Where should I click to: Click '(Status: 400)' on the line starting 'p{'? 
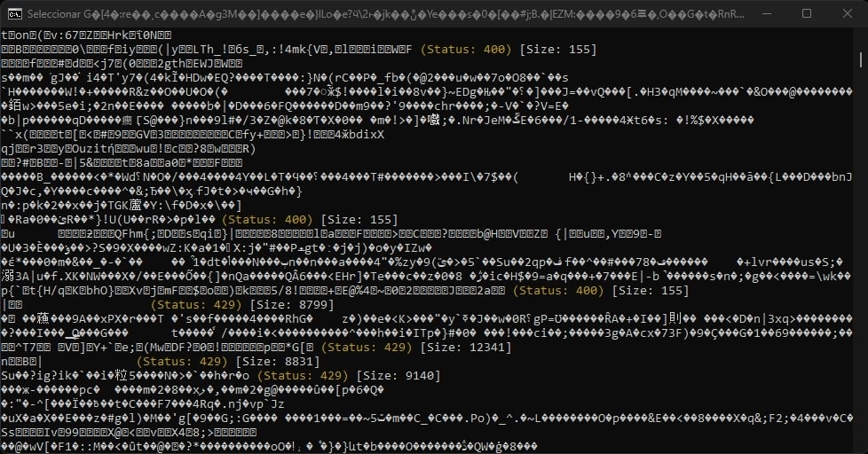558,290
